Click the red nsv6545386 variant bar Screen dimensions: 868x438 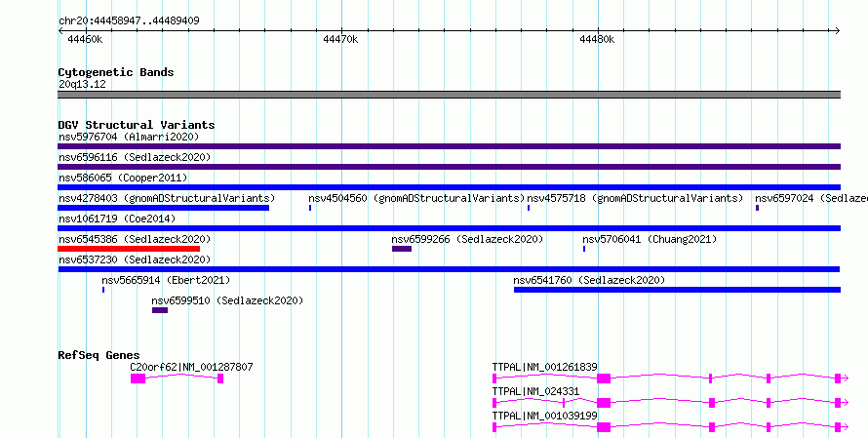[x=129, y=249]
